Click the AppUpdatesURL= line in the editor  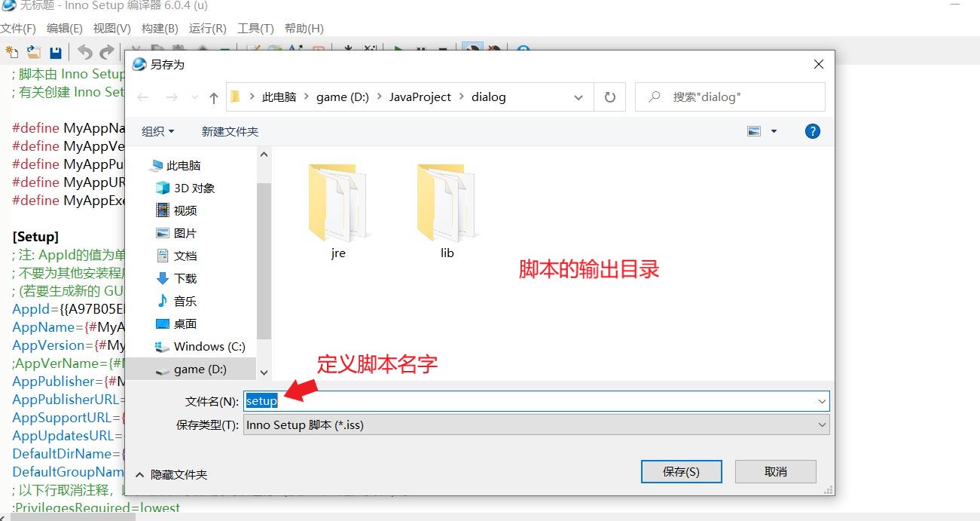click(69, 436)
